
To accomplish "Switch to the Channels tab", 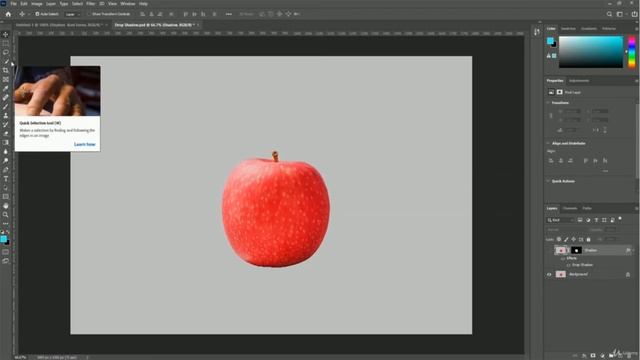I will pyautogui.click(x=570, y=208).
